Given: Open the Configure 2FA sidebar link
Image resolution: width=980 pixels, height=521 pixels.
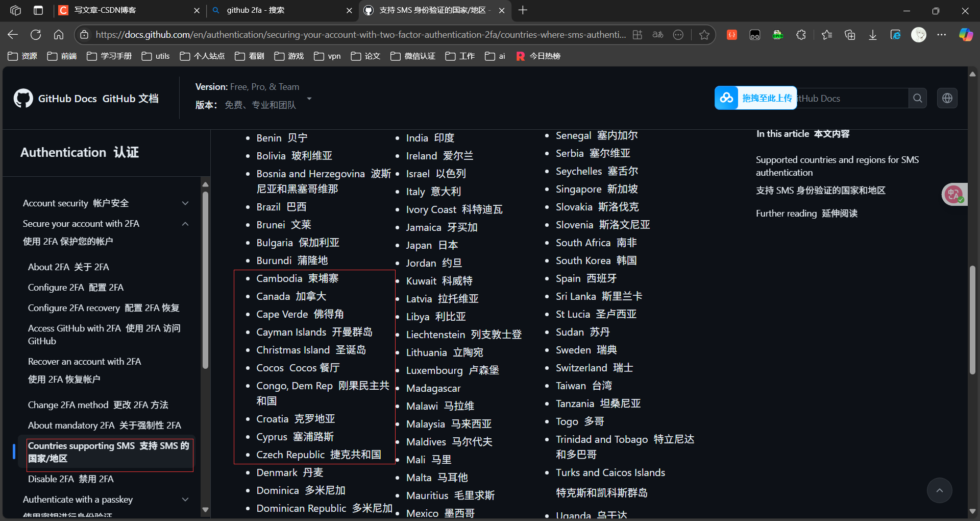Looking at the screenshot, I should click(76, 288).
